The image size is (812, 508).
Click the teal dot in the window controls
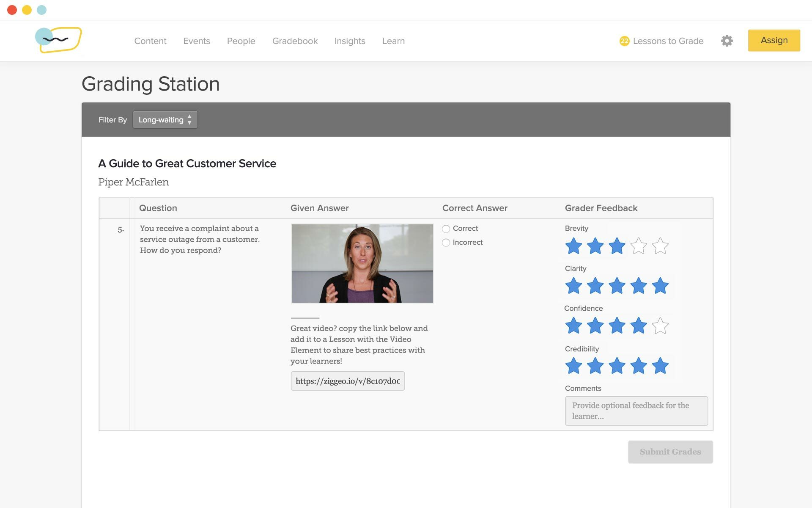click(x=41, y=9)
